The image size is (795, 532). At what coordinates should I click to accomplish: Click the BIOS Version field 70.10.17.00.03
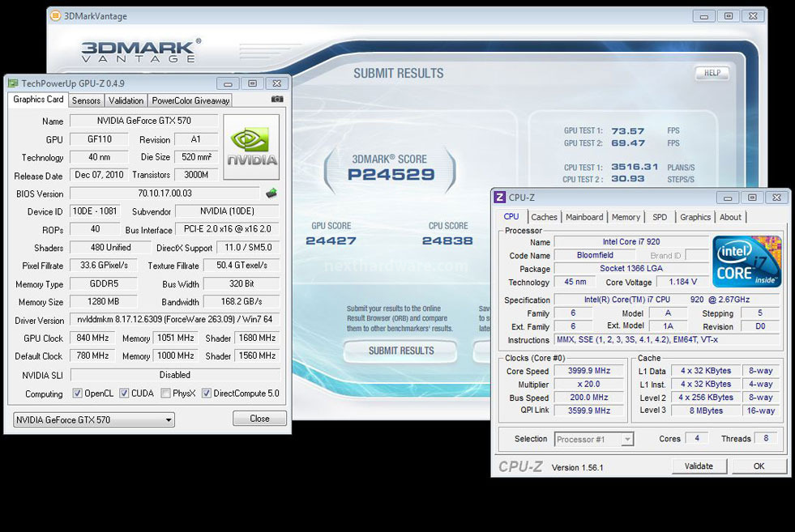click(x=165, y=193)
